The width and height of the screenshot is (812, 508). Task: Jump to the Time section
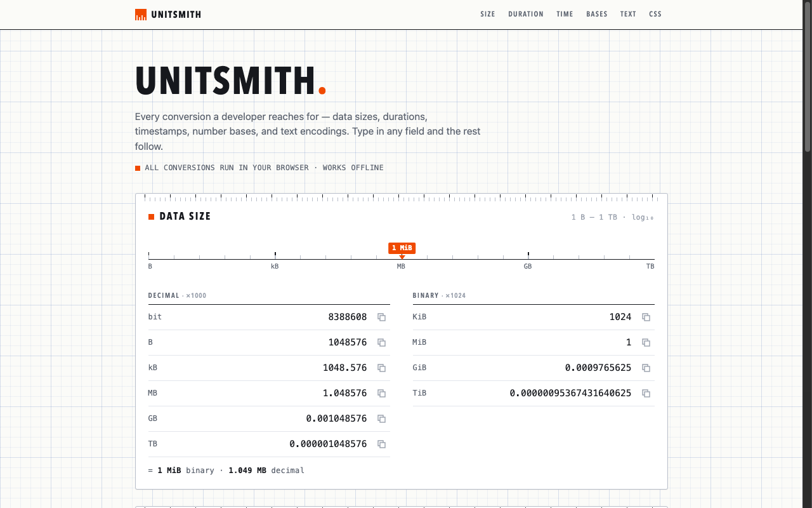click(x=565, y=14)
